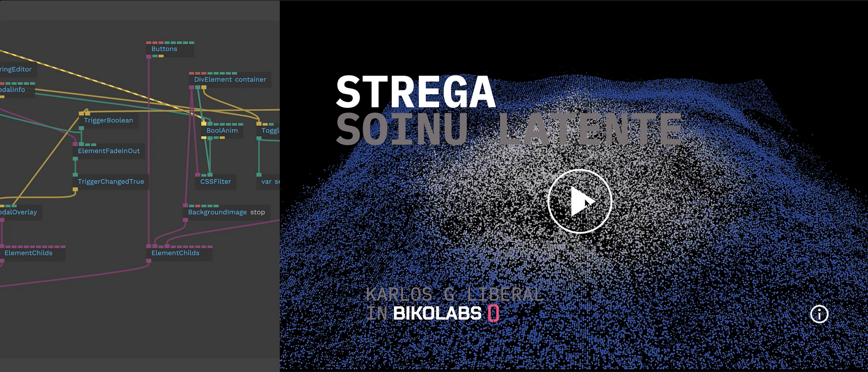Image resolution: width=868 pixels, height=372 pixels.
Task: Click the partly hidden odalInfo node
Action: (x=17, y=89)
